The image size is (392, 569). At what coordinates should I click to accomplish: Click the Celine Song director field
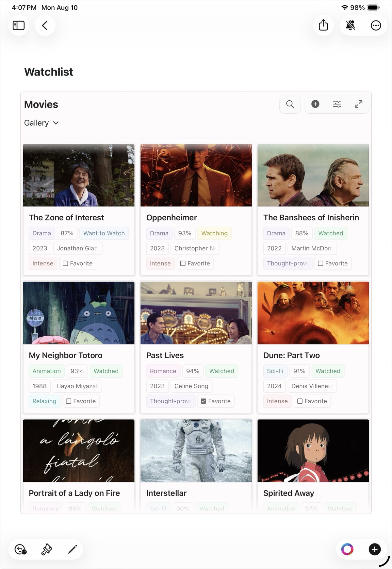191,386
